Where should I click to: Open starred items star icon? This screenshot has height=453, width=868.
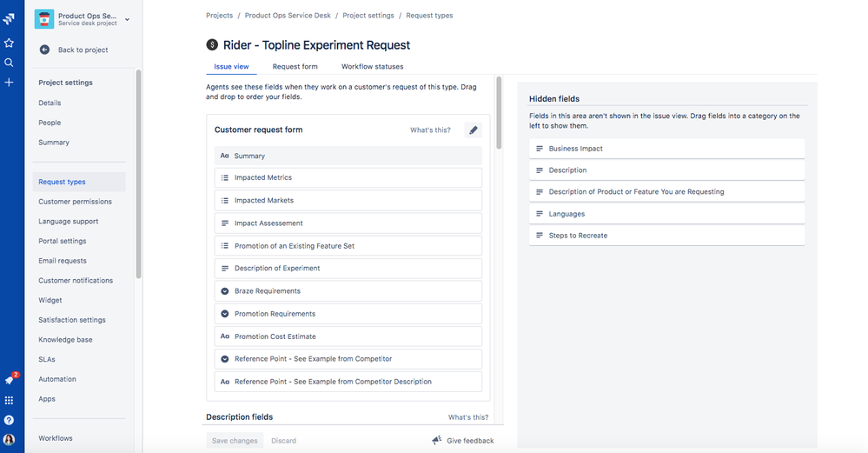click(x=9, y=43)
